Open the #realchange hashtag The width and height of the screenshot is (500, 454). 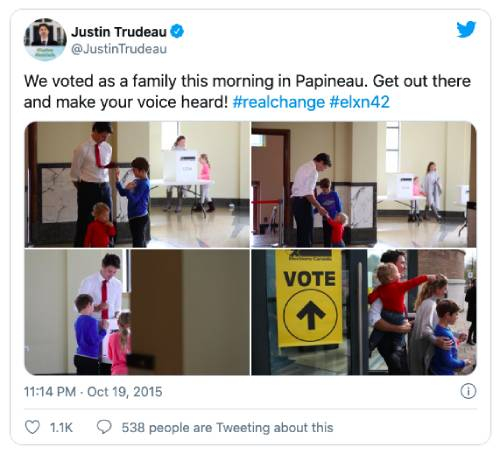pos(278,102)
